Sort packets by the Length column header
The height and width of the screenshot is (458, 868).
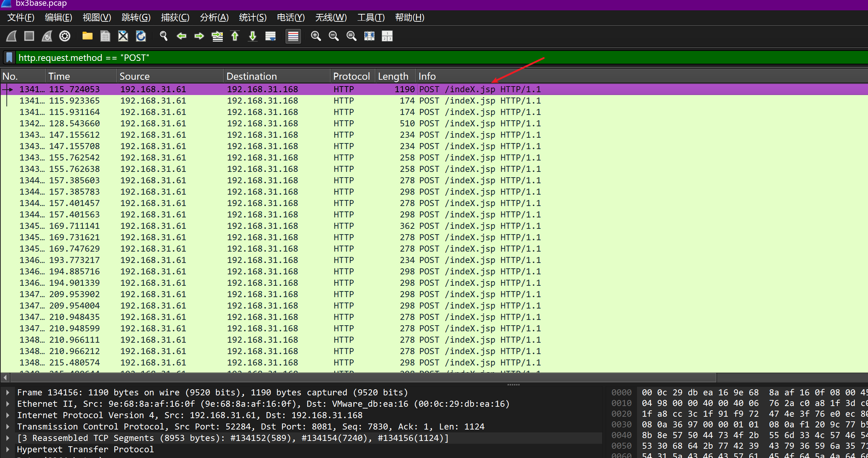pos(393,76)
